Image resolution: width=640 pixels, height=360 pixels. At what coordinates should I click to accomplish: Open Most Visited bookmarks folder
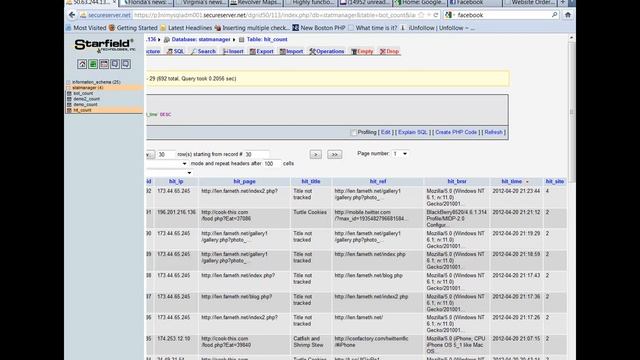(86, 28)
